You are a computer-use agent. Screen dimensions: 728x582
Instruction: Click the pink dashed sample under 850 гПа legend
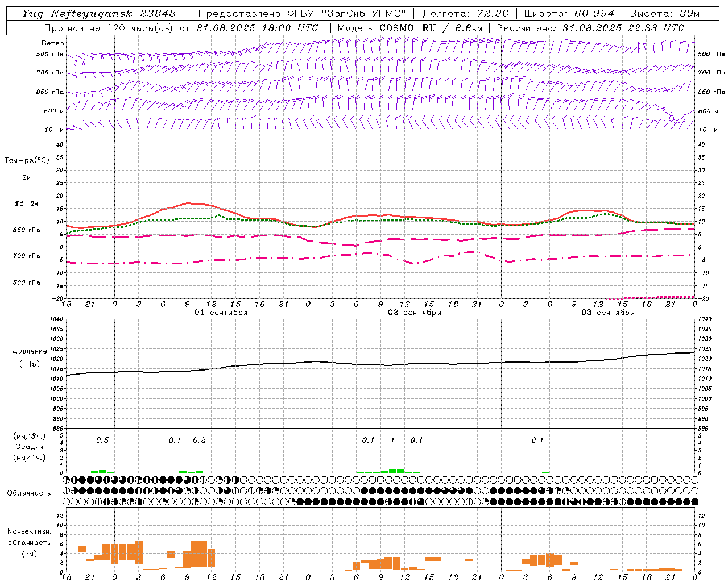25,236
